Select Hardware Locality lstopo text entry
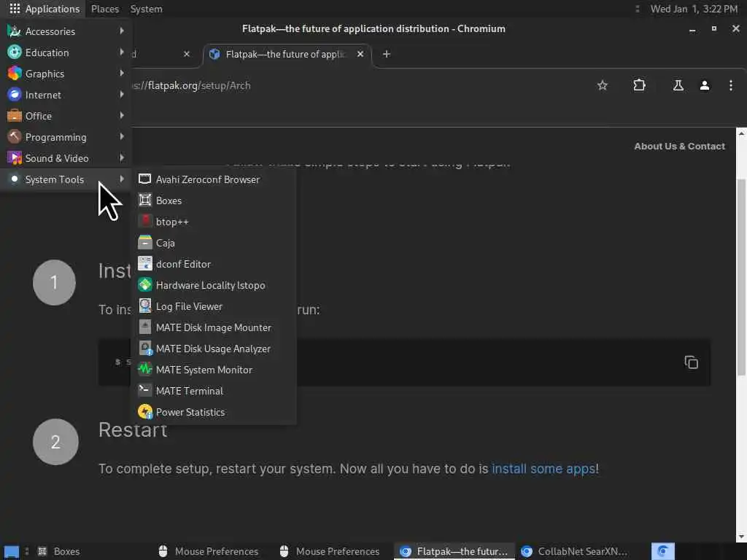Image resolution: width=747 pixels, height=560 pixels. pos(211,285)
